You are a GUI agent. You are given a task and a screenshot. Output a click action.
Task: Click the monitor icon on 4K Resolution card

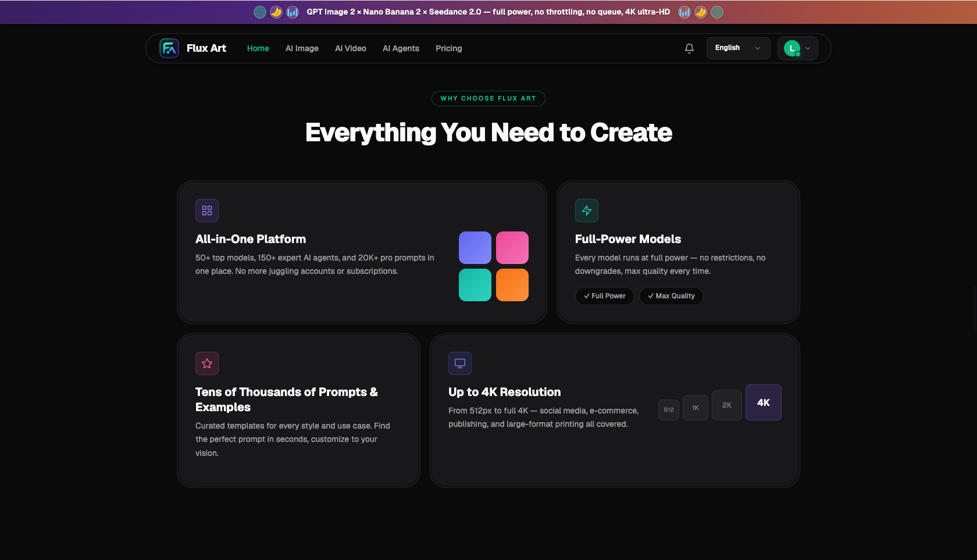click(460, 363)
